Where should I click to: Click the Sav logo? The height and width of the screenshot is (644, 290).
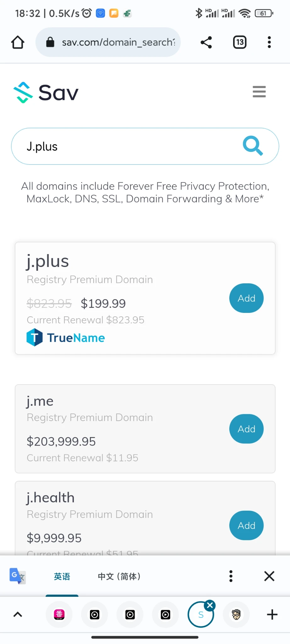[46, 93]
